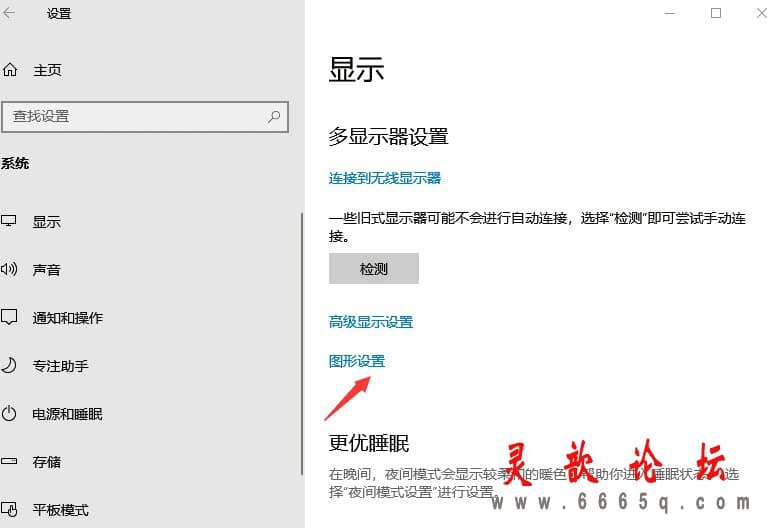Open the 高级显示设置 link
This screenshot has height=528, width=775.
(x=371, y=322)
